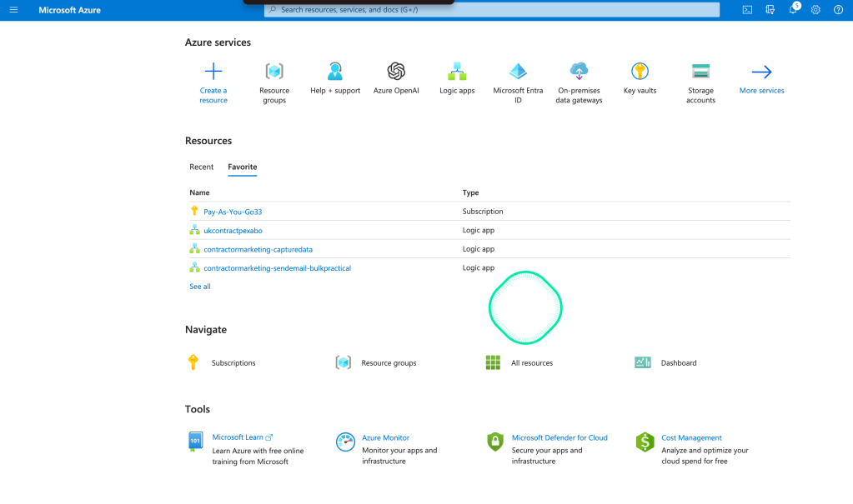Click 'Monitor your apps and infrastructure' text
Screen dimensions: 853x504
[x=400, y=456]
